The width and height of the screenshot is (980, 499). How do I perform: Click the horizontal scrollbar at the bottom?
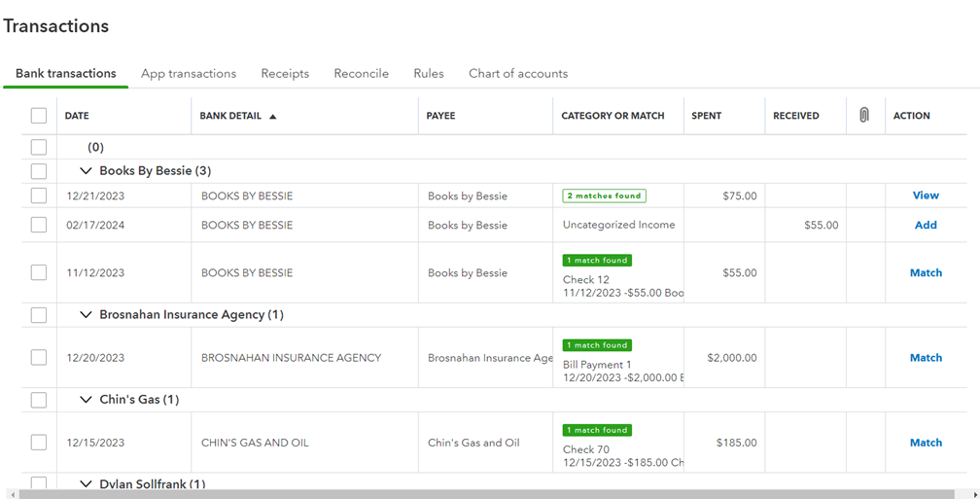[486, 494]
